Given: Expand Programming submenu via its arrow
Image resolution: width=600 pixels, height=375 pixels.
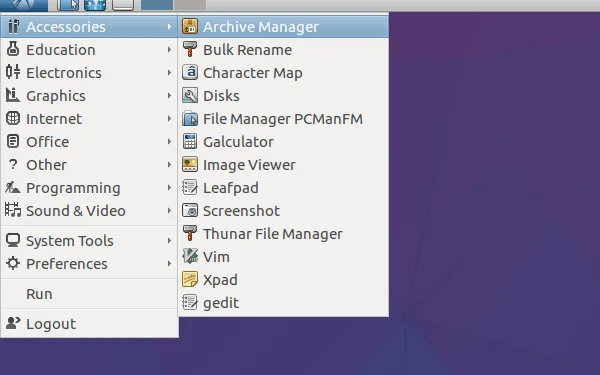Looking at the screenshot, I should click(x=169, y=188).
